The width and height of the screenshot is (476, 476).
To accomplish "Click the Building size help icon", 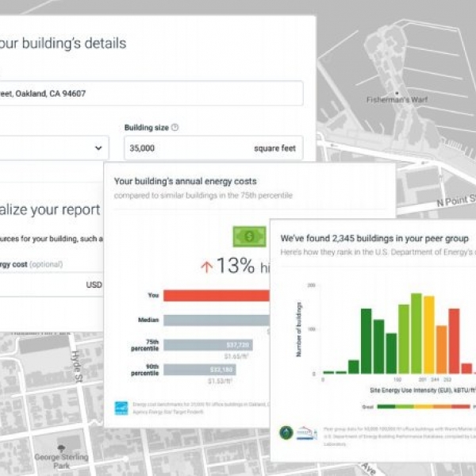I will click(175, 127).
